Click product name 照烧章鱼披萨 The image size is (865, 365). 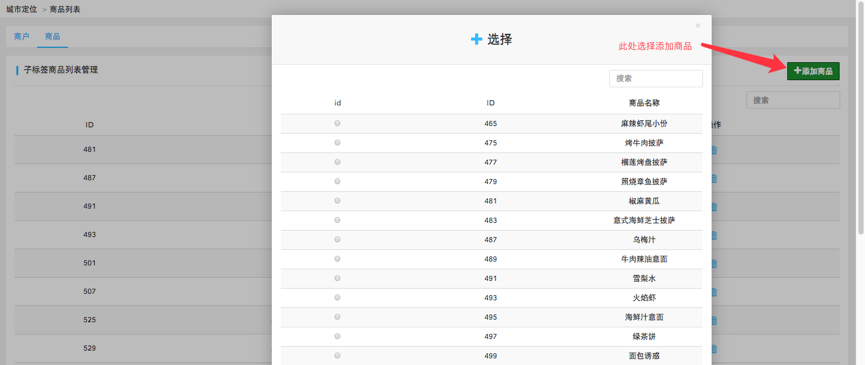(644, 181)
